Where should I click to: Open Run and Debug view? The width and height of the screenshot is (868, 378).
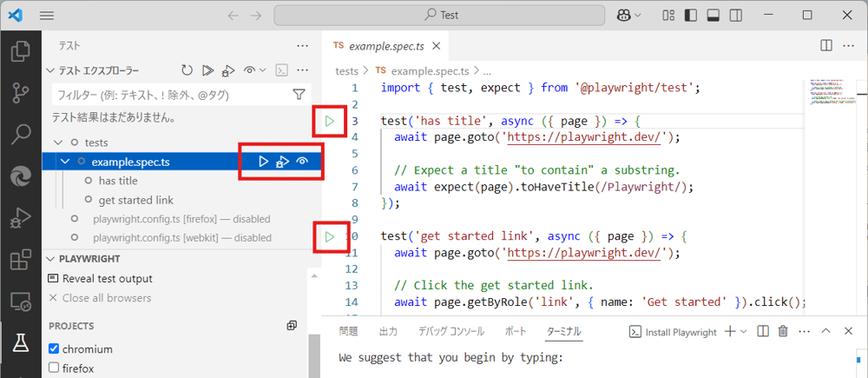pos(21,218)
